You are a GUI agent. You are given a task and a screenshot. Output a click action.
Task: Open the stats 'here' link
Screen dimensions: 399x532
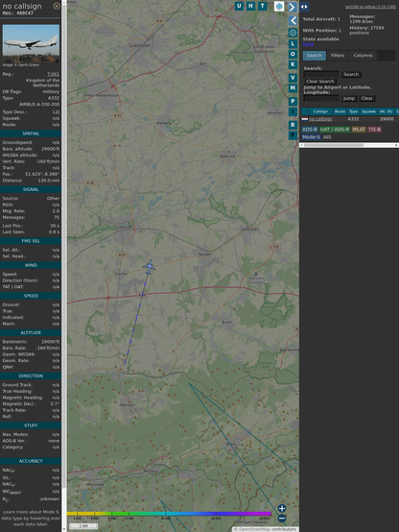pos(308,44)
